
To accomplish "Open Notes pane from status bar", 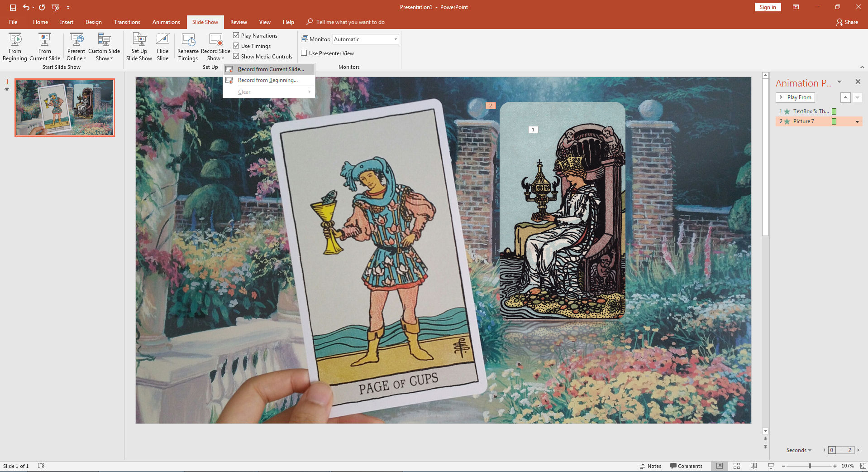I will coord(650,466).
